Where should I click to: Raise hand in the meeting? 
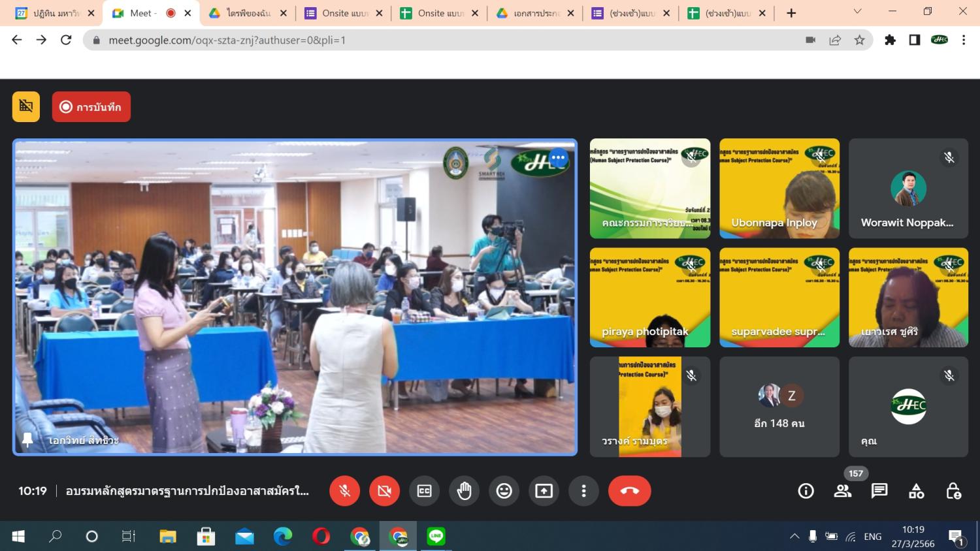(x=464, y=491)
